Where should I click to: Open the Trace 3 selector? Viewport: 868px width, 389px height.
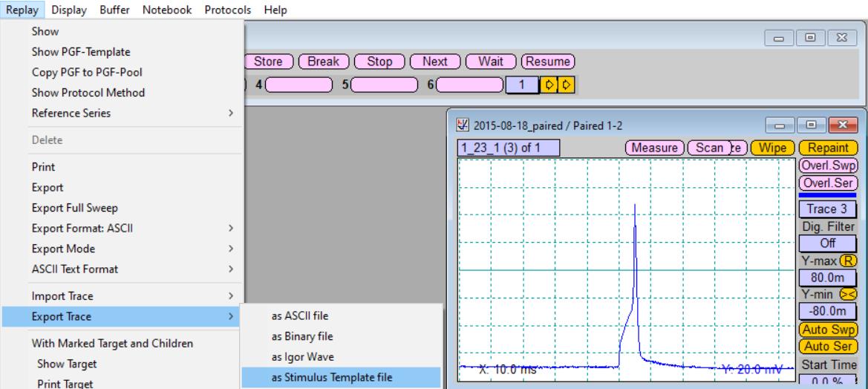click(828, 209)
